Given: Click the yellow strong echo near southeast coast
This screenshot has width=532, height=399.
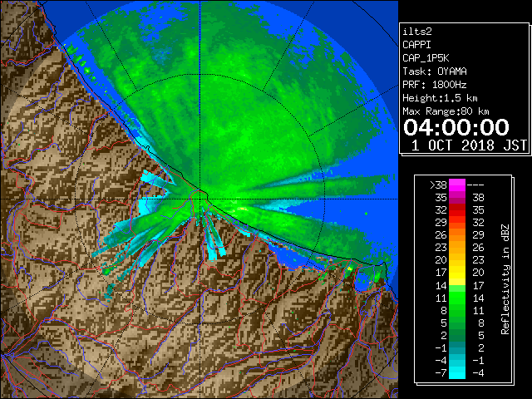Looking at the screenshot, I should click(x=349, y=268).
